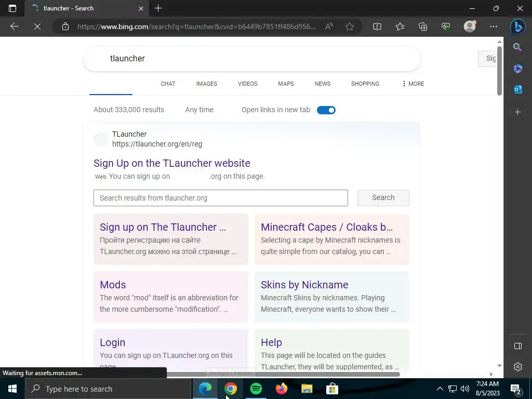Add a new sidebar app
The width and height of the screenshot is (532, 399).
tap(518, 112)
